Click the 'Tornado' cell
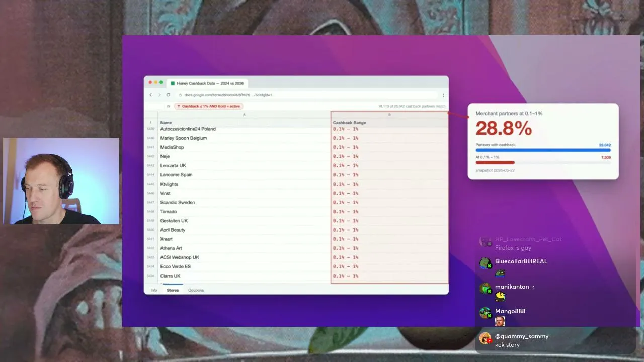This screenshot has height=362, width=644. [x=244, y=212]
